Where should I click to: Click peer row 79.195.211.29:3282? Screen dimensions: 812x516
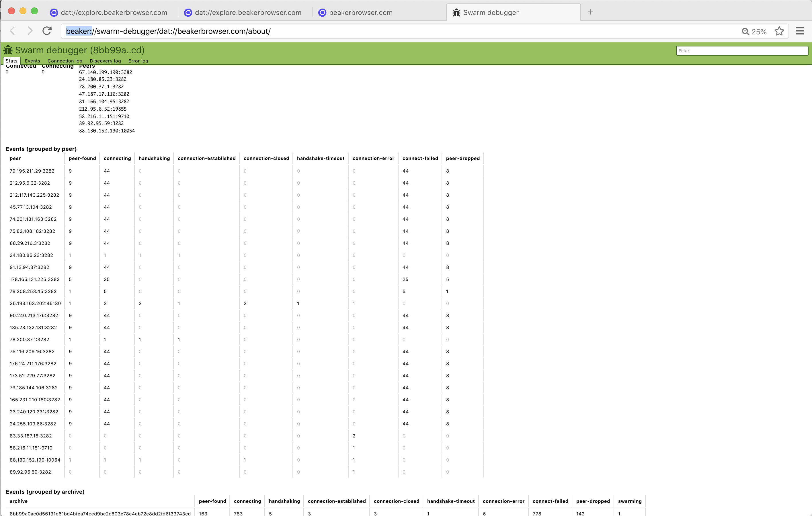(245, 171)
